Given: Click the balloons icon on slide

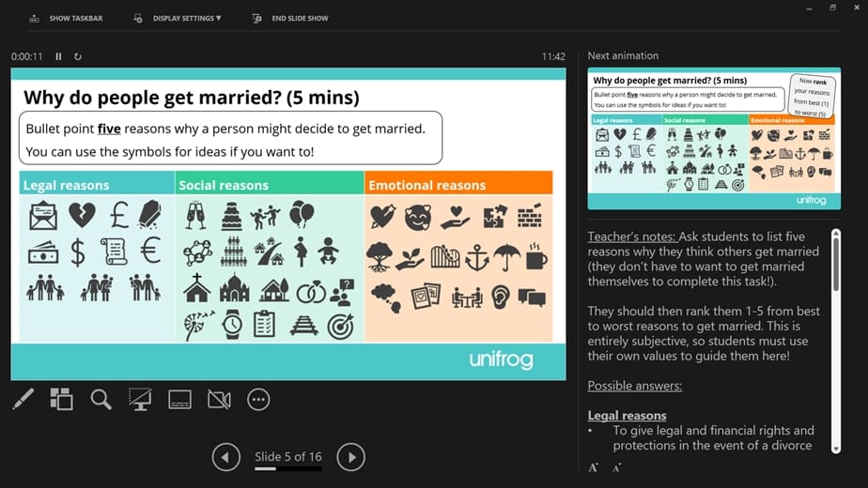Looking at the screenshot, I should (x=302, y=214).
